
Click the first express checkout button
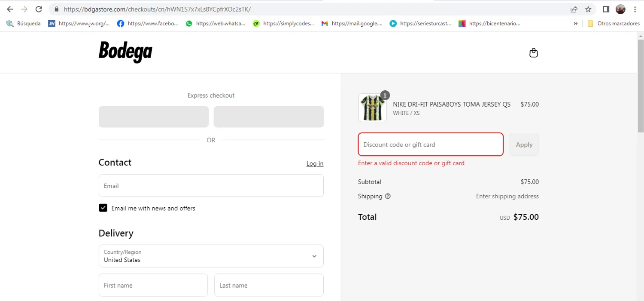(x=154, y=117)
